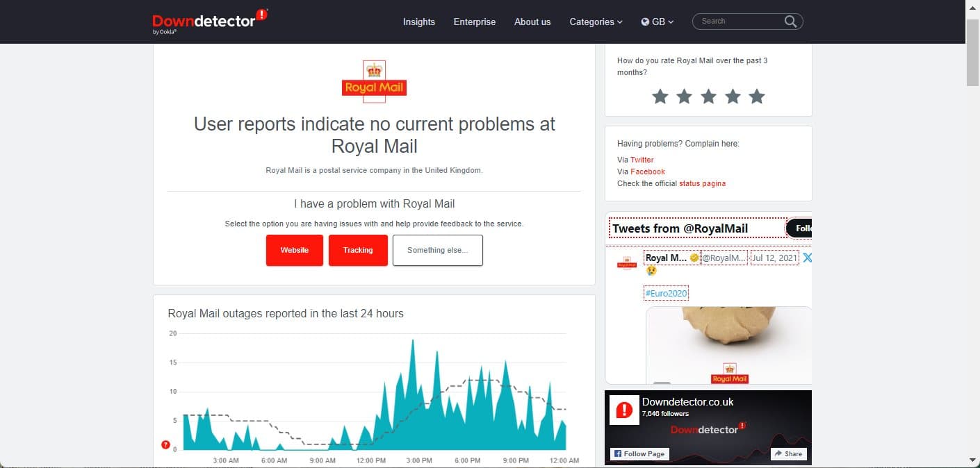Open the About us page
The image size is (980, 468).
click(x=532, y=22)
